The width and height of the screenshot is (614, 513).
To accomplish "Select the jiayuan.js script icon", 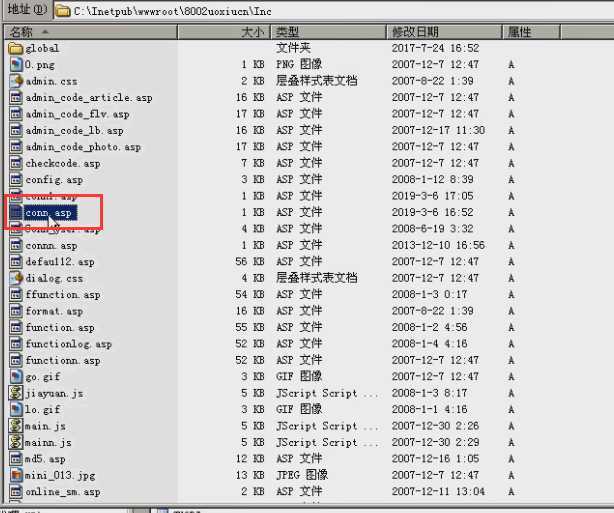I will coord(16,393).
